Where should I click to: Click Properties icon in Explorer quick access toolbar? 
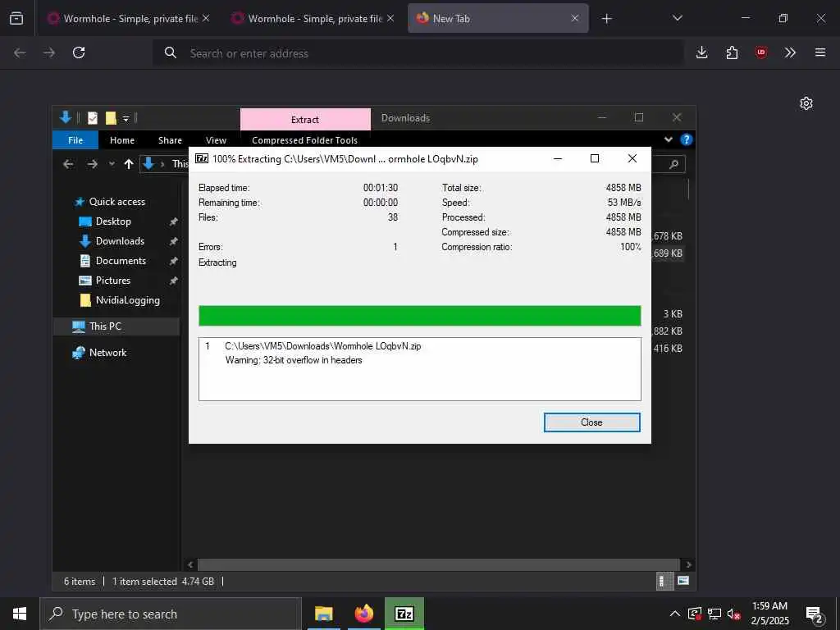pyautogui.click(x=93, y=118)
